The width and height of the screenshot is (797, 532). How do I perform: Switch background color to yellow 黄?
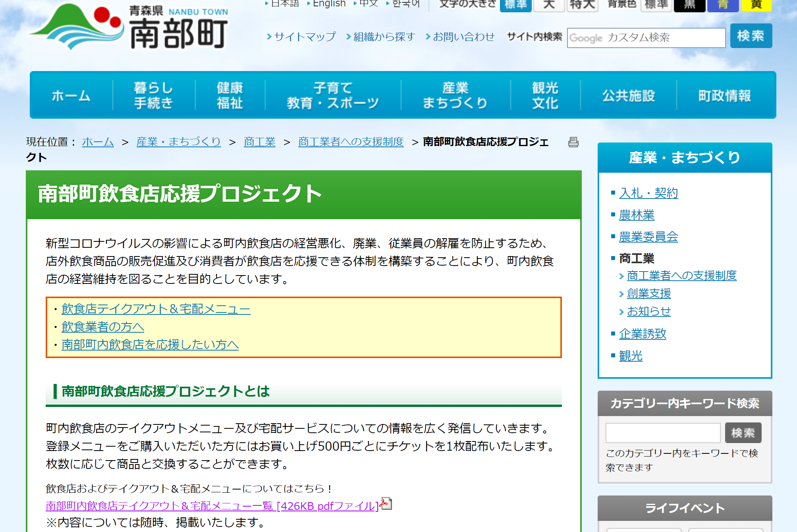point(756,5)
